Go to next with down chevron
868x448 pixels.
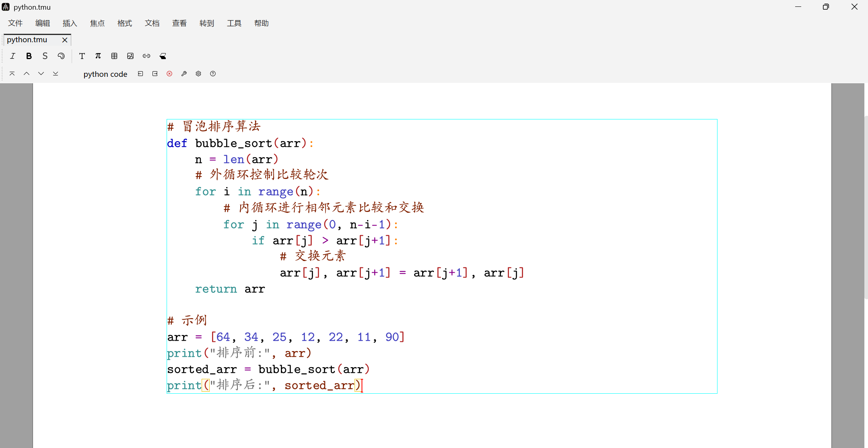tap(41, 74)
